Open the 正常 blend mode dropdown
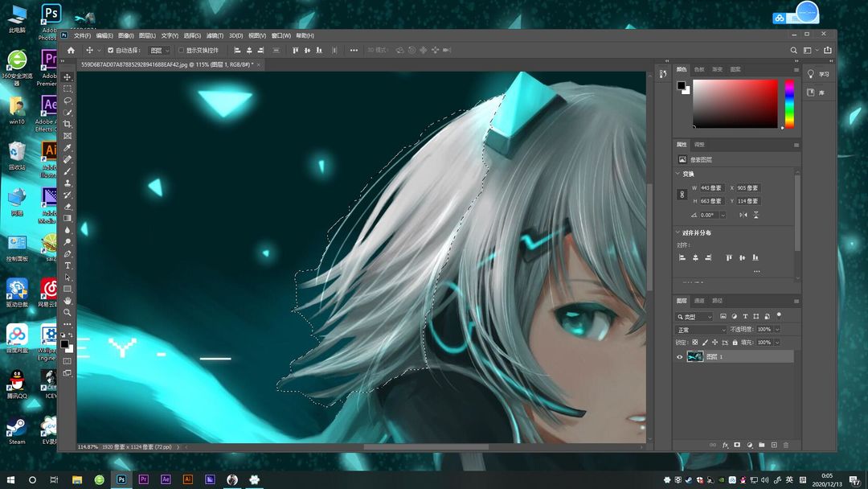868x489 pixels. 702,330
